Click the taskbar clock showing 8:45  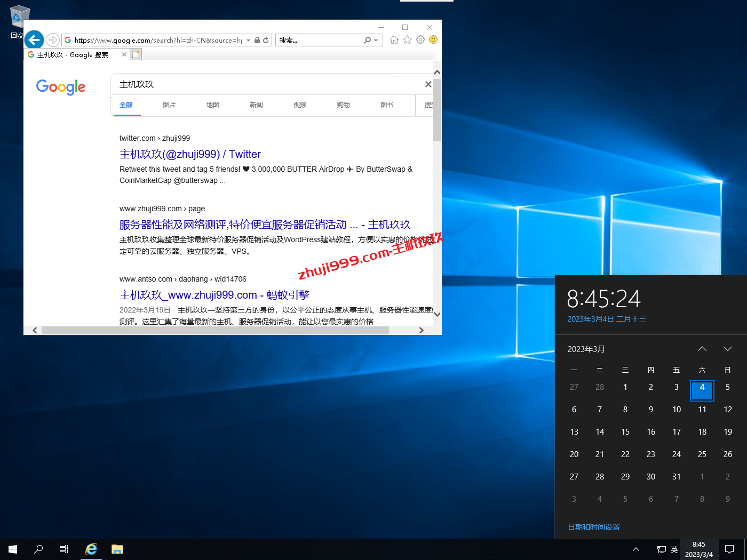click(x=699, y=549)
